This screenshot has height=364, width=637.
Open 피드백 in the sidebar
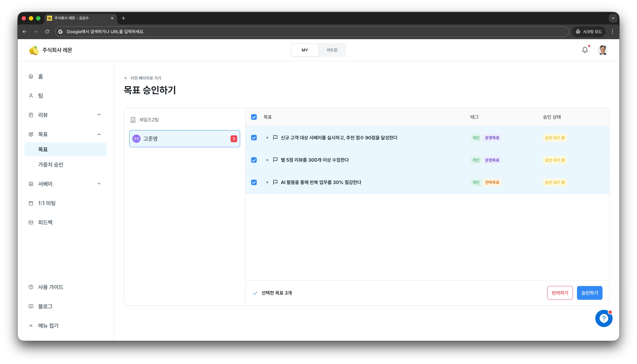(66, 222)
